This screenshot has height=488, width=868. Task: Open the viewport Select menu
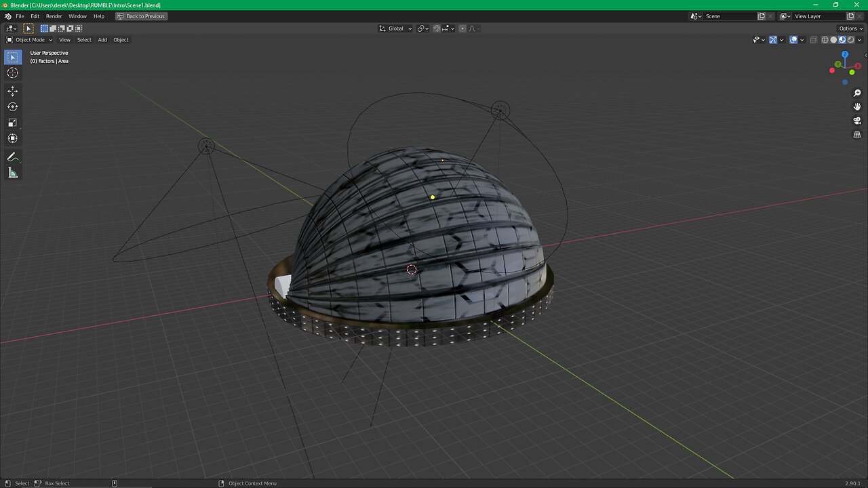(84, 40)
